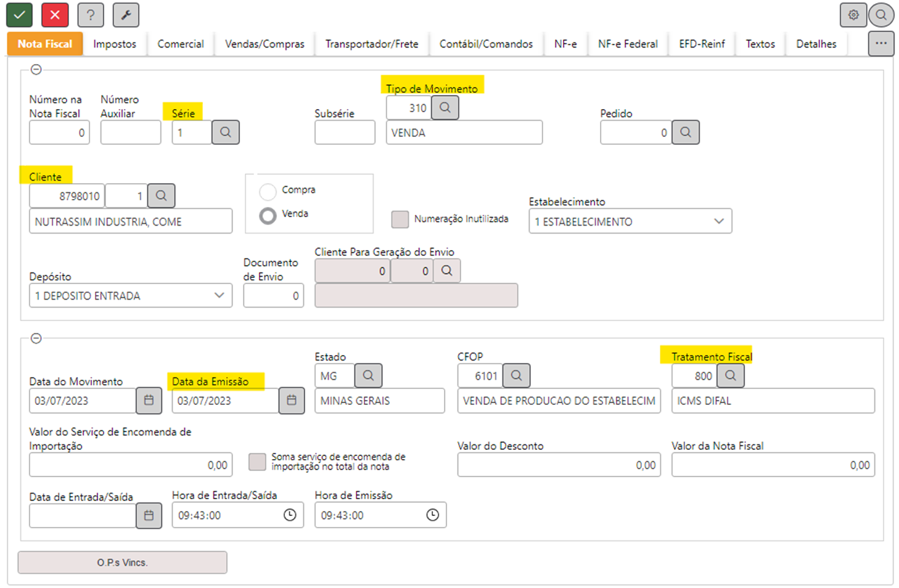Open settings with the gear icon
This screenshot has height=588, width=899.
pyautogui.click(x=853, y=15)
